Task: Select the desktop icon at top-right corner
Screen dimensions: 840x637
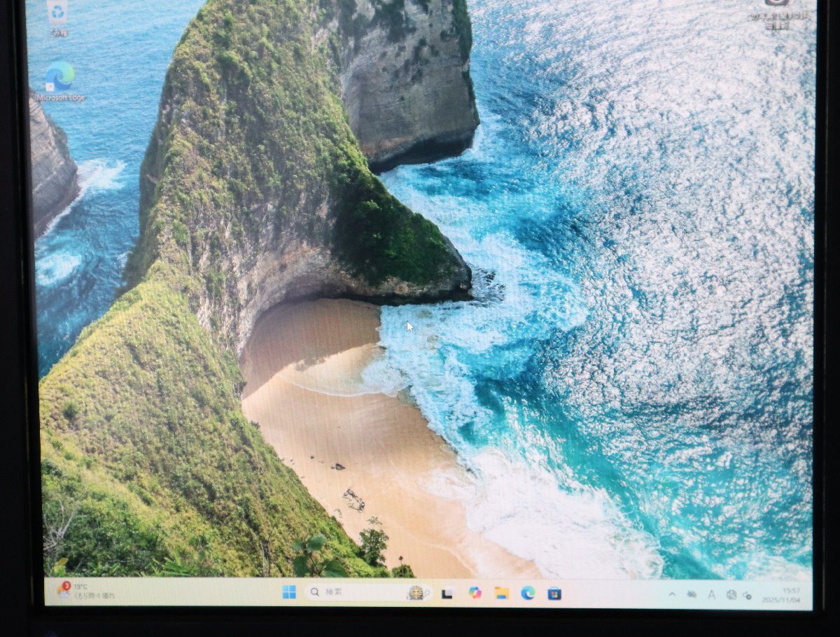Action: [x=778, y=14]
